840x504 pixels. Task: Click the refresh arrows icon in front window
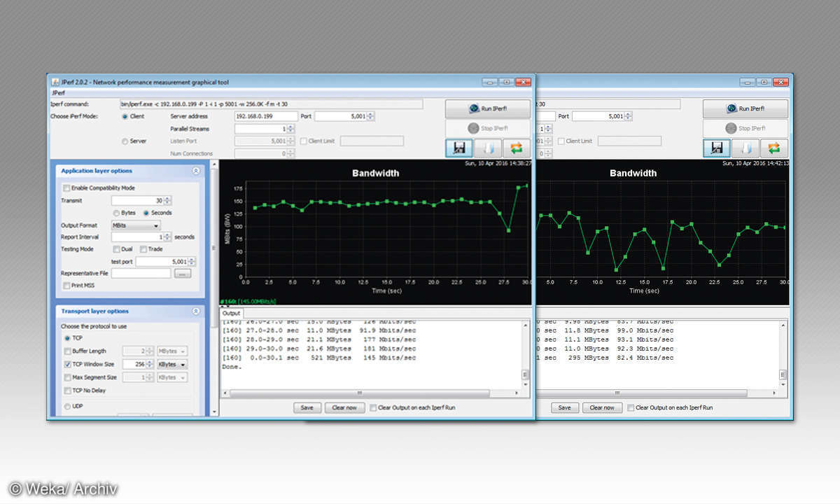[517, 148]
